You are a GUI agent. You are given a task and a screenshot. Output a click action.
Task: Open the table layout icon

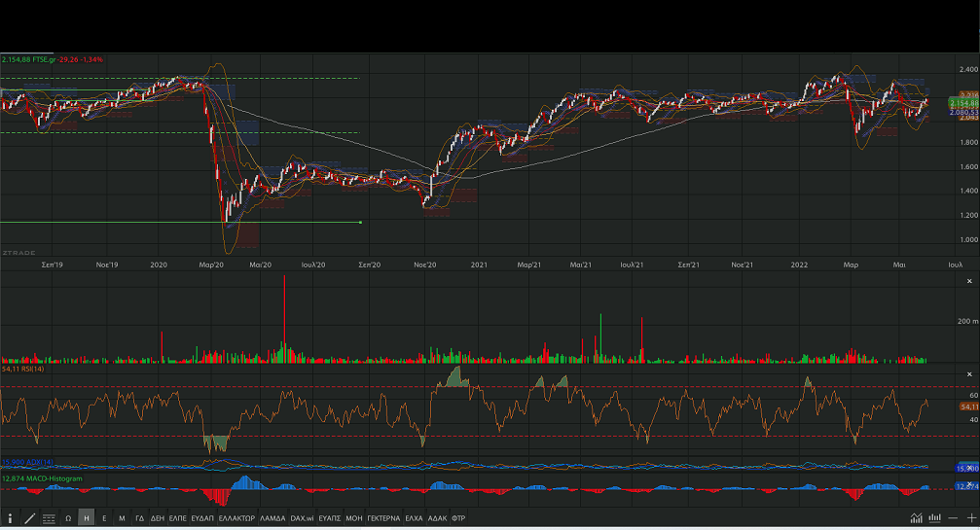pyautogui.click(x=48, y=519)
